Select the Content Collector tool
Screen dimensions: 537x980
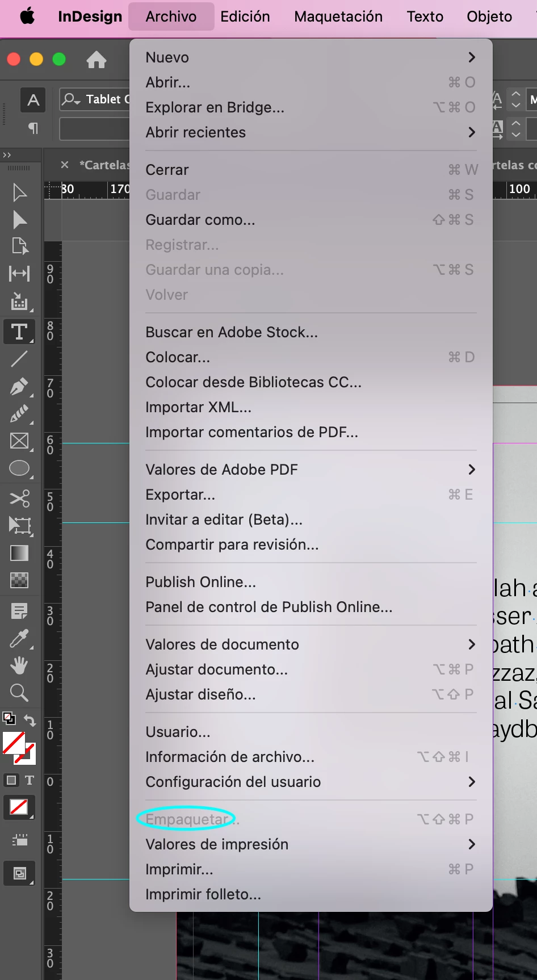point(19,301)
